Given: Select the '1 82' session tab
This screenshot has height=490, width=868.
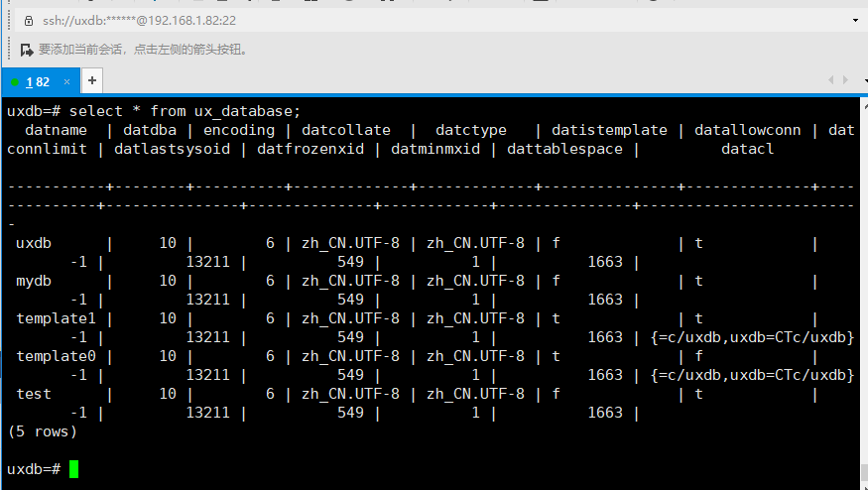Looking at the screenshot, I should (x=38, y=81).
